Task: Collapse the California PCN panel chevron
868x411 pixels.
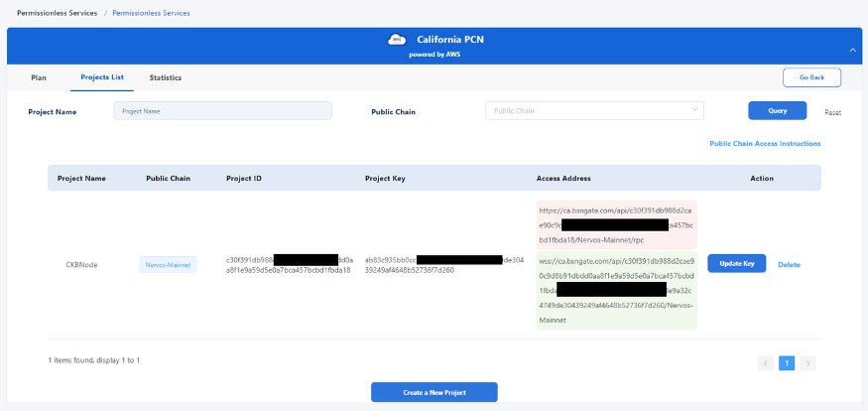Action: pos(852,50)
